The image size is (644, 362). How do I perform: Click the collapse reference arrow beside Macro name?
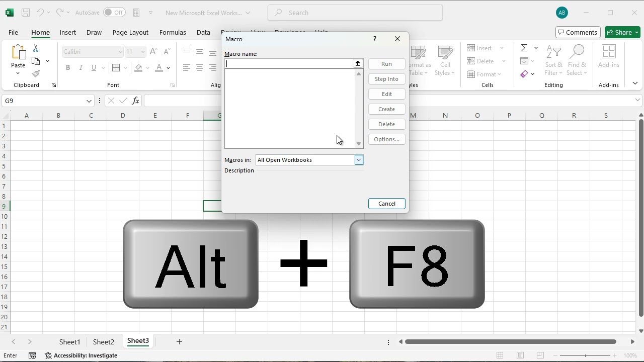(x=358, y=63)
